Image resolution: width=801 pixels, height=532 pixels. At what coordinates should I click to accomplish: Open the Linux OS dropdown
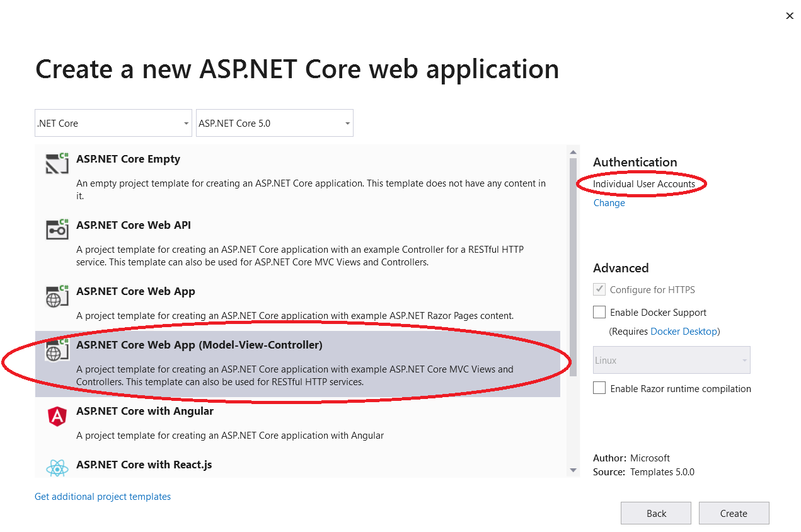[x=672, y=360]
